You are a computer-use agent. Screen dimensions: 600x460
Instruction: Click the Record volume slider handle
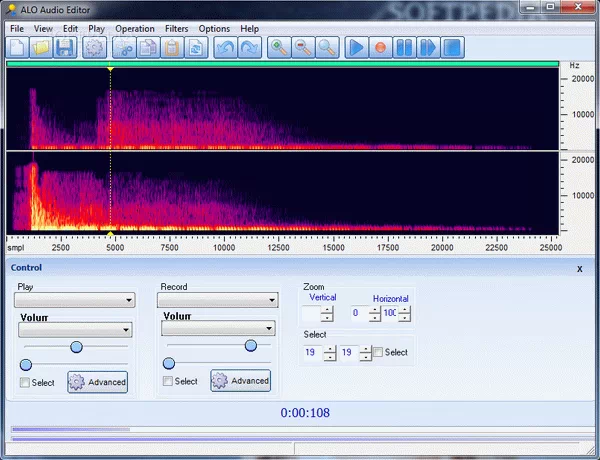pos(250,345)
